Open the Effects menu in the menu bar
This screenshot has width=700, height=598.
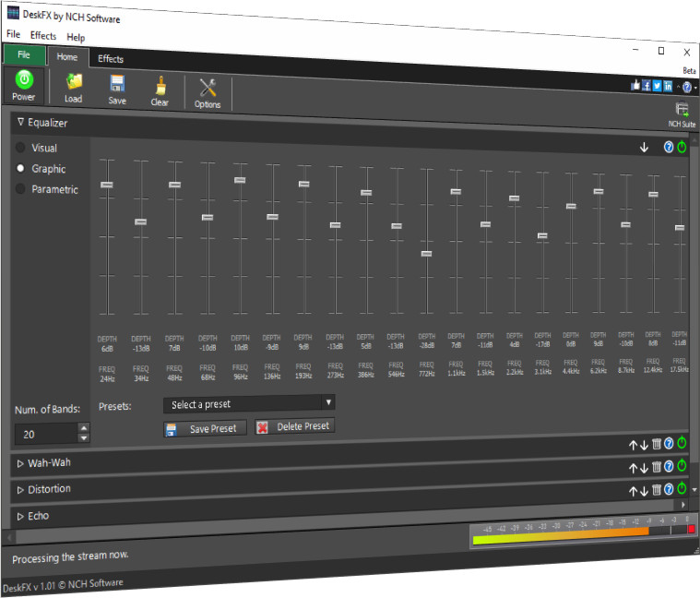(42, 36)
